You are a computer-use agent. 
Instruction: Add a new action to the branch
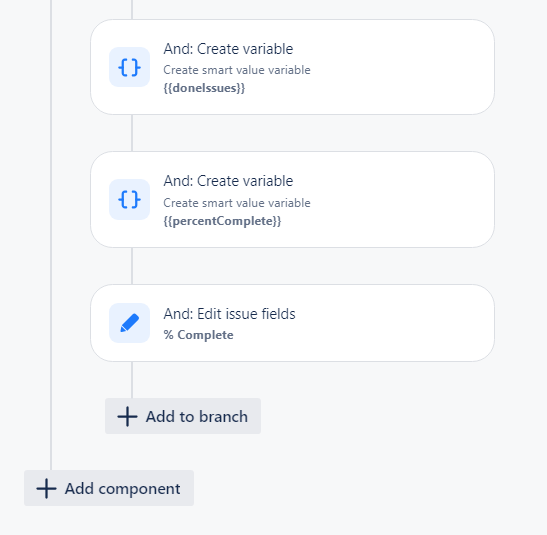[x=183, y=416]
